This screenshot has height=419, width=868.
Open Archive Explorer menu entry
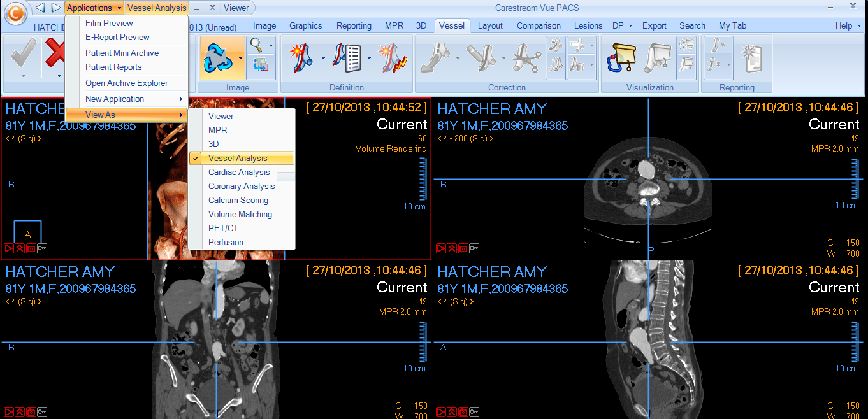[126, 83]
